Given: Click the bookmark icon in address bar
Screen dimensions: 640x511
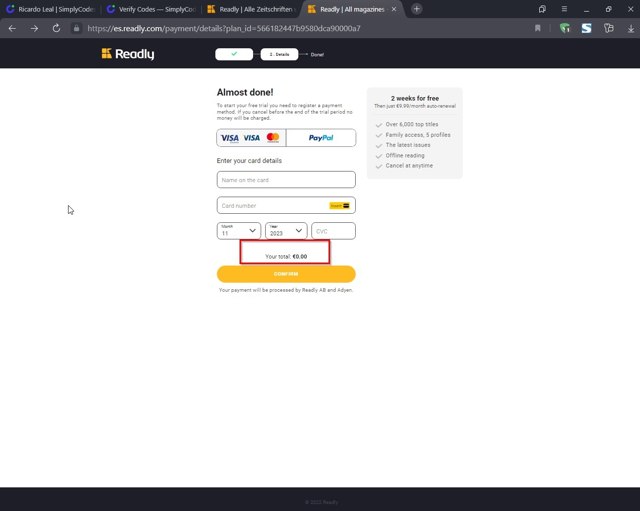Looking at the screenshot, I should [538, 28].
